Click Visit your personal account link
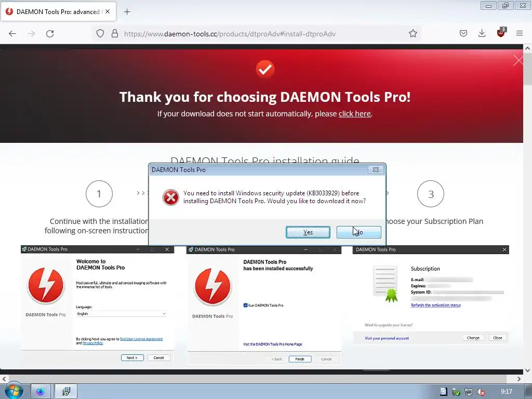Image resolution: width=532 pixels, height=399 pixels. [x=387, y=338]
